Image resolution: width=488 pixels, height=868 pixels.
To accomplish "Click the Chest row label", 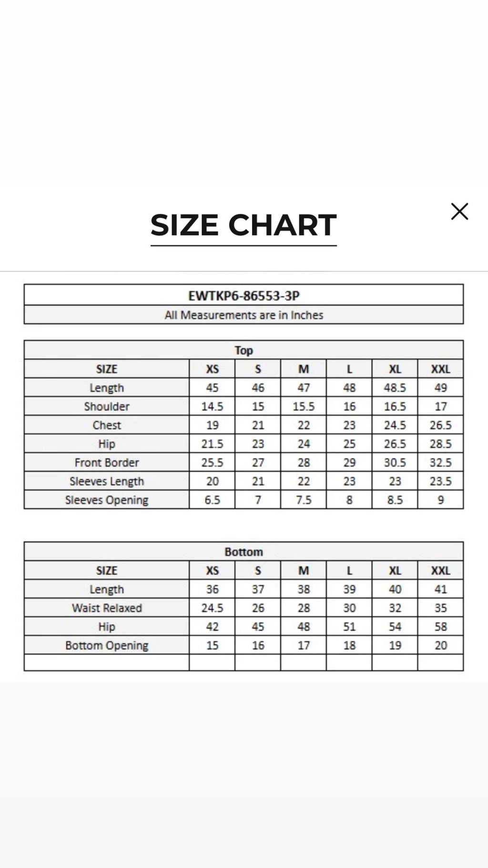I will tap(107, 425).
